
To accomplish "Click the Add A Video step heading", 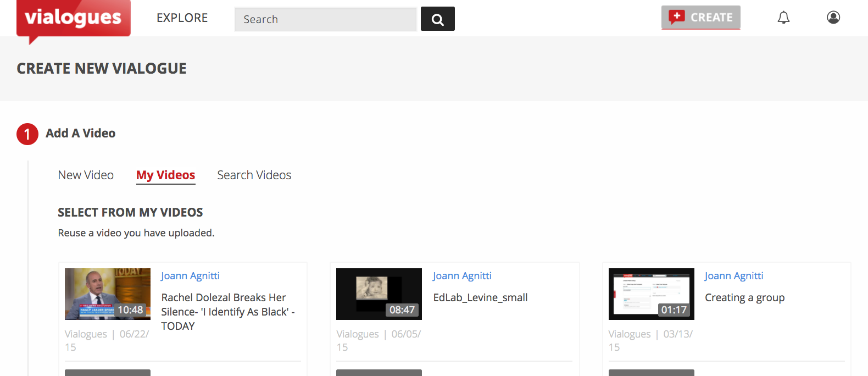I will (x=81, y=134).
